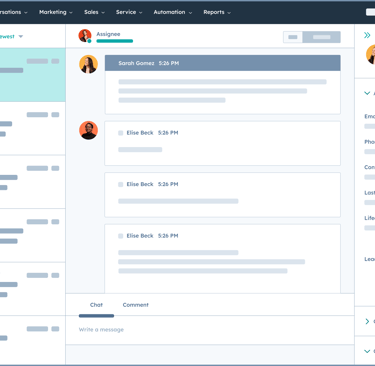Collapse the first right-panel section chevron

click(x=367, y=93)
